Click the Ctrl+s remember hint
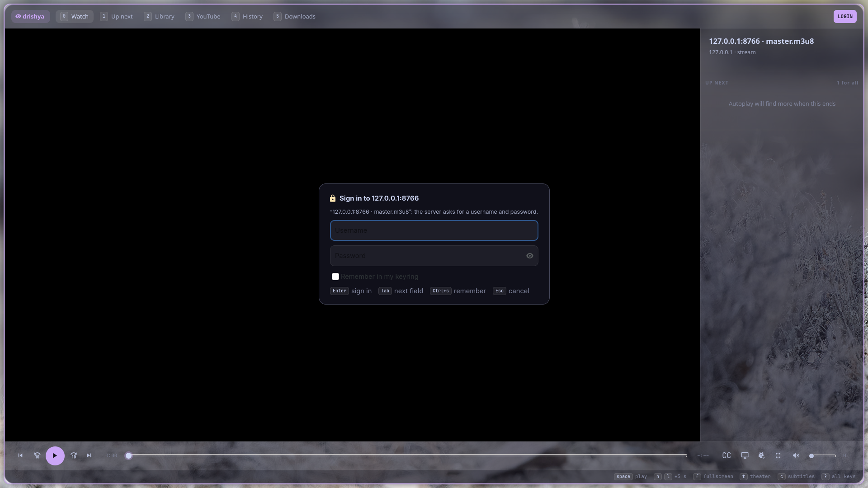 pyautogui.click(x=458, y=291)
